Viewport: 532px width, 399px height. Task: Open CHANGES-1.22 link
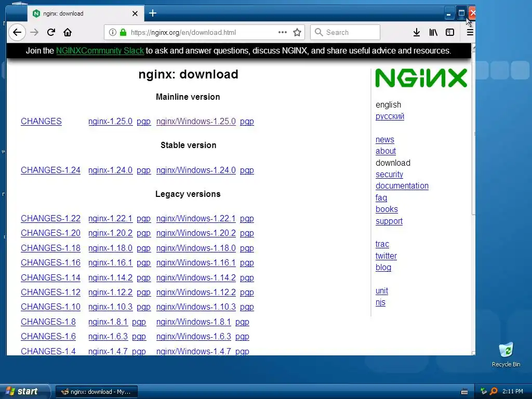point(50,218)
